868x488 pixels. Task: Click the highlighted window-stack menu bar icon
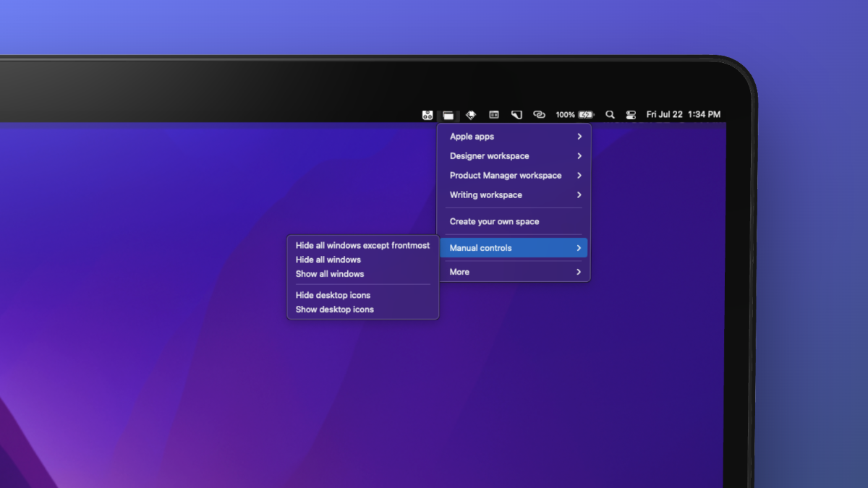click(x=448, y=115)
